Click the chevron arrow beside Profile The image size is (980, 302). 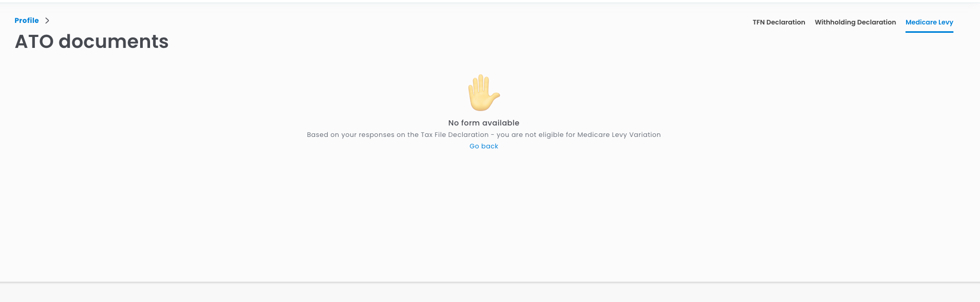click(x=47, y=20)
